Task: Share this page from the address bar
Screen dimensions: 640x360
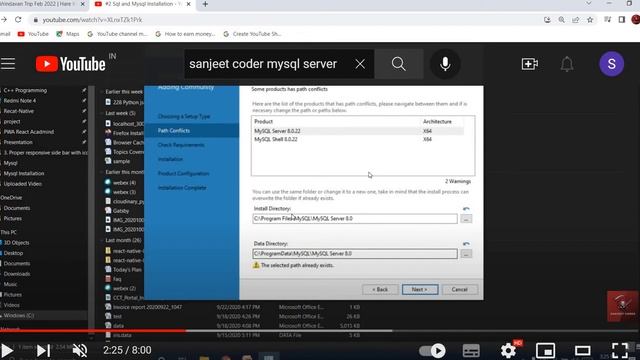Action: (x=576, y=20)
